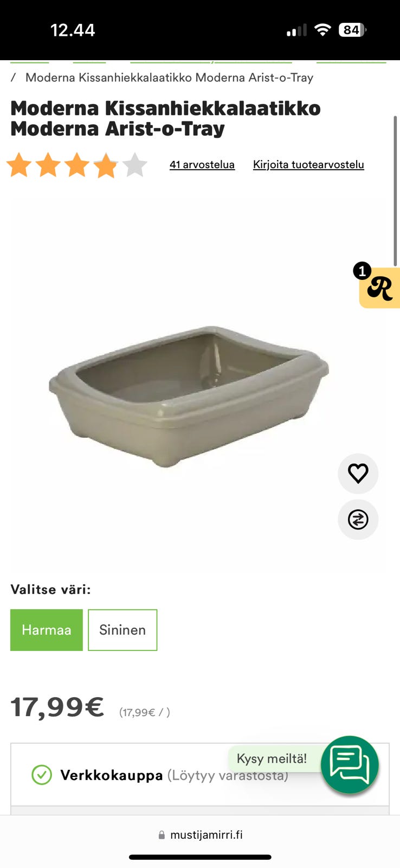Tap the product compare arrows icon
400x868 pixels.
(358, 520)
